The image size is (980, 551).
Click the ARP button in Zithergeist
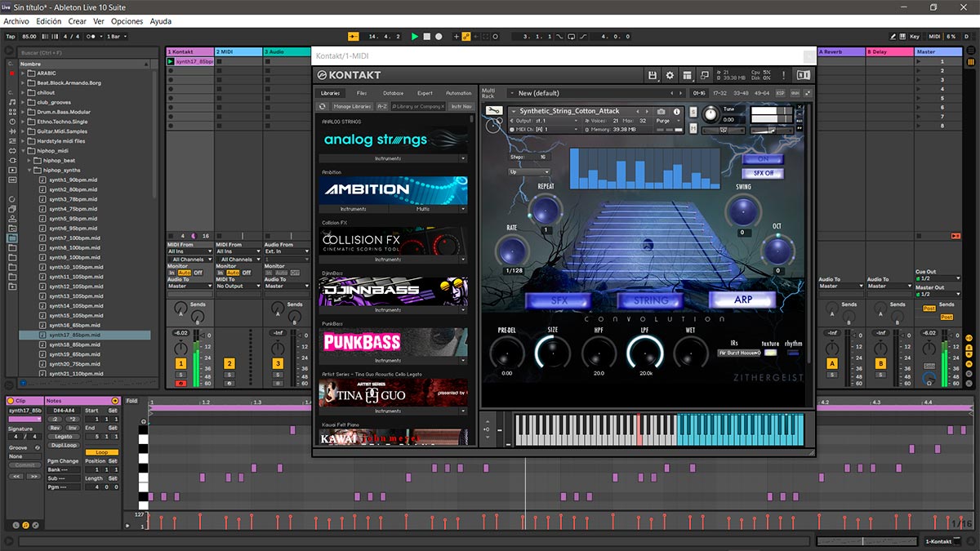pos(743,300)
